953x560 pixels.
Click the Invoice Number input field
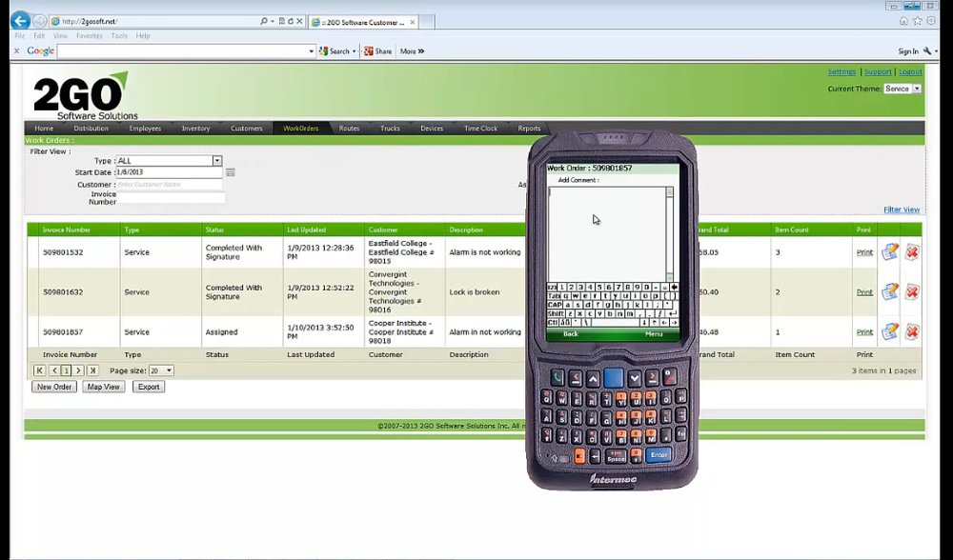pyautogui.click(x=171, y=198)
